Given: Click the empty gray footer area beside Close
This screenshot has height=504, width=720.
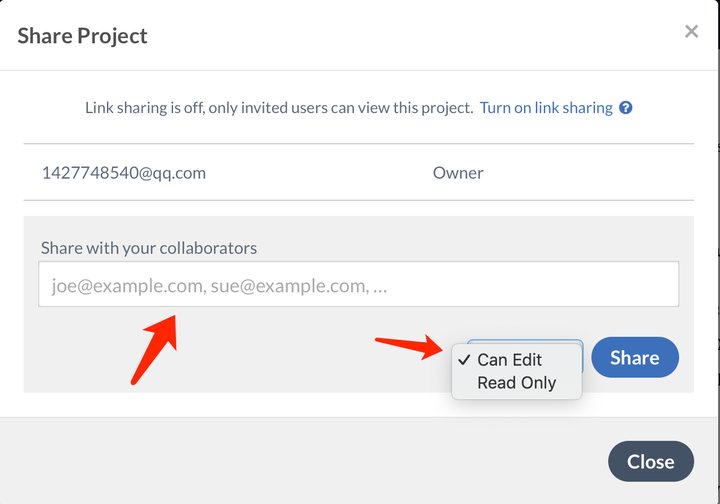Looking at the screenshot, I should coord(300,460).
